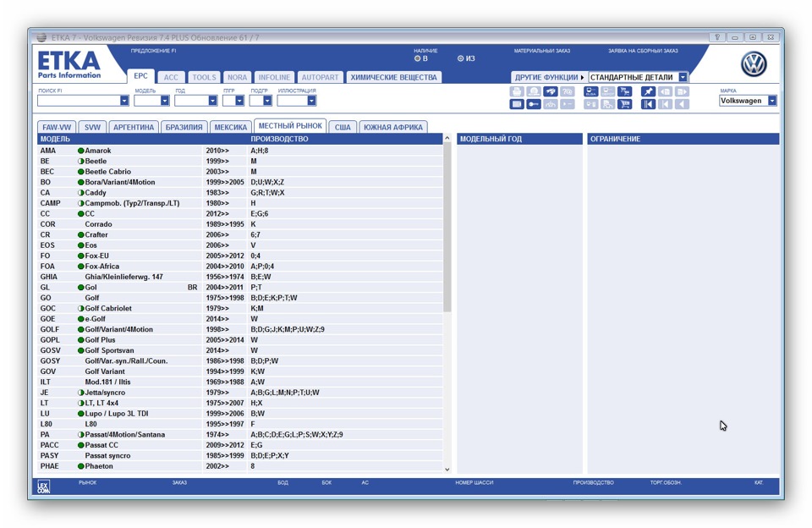Open the INFOLINE tab
The image size is (812, 528).
[274, 77]
